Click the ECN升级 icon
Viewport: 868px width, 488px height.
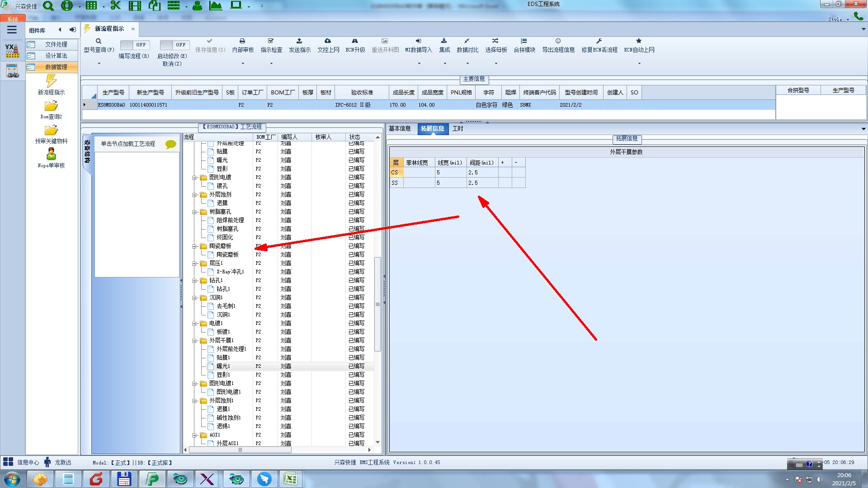click(355, 41)
